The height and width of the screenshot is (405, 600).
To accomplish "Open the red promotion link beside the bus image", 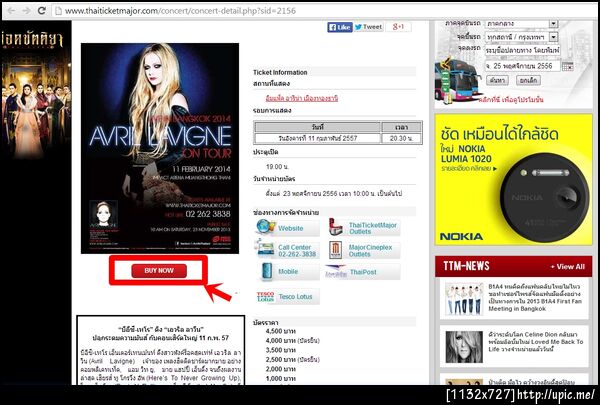I will [x=510, y=100].
